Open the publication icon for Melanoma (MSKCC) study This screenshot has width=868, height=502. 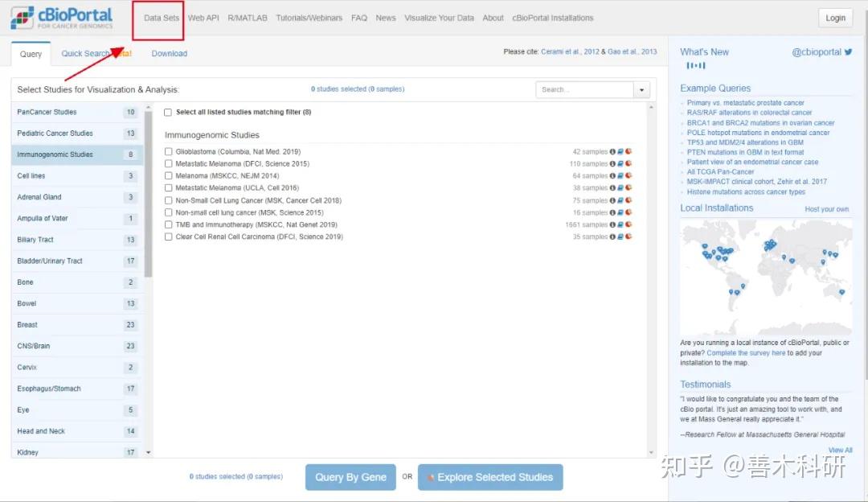620,176
